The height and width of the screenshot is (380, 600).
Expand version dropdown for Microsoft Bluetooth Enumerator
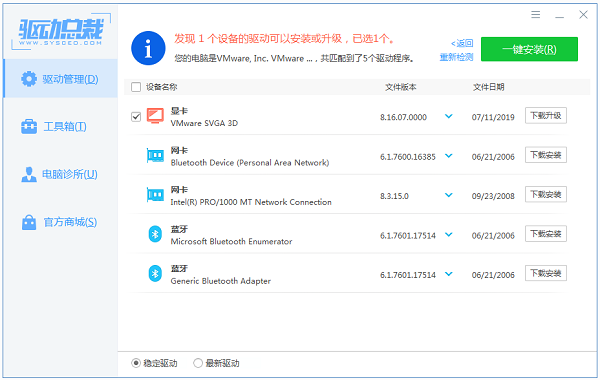pyautogui.click(x=449, y=234)
